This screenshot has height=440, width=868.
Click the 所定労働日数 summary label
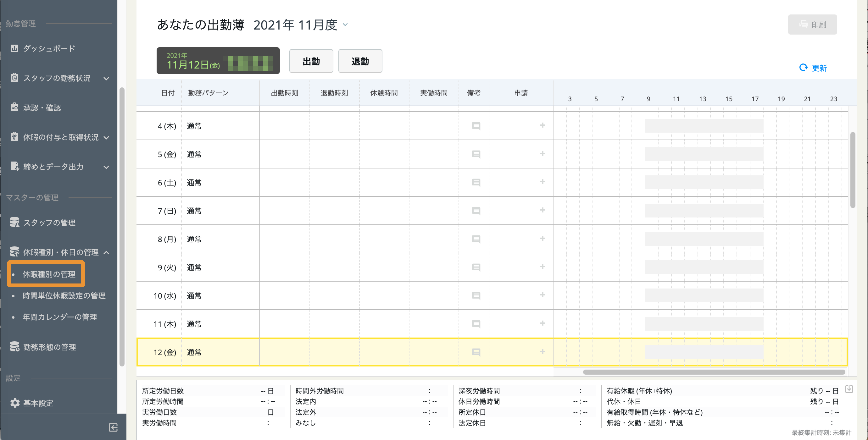coord(163,391)
